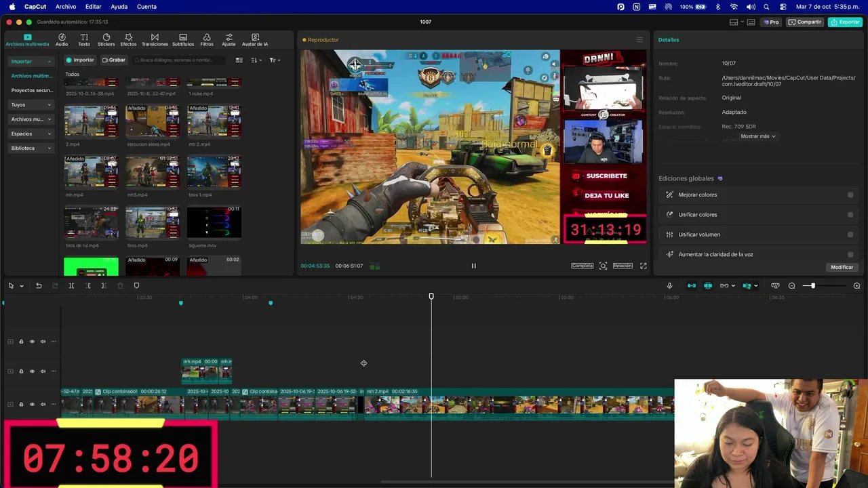Open Cuenta menu in menu bar

[146, 7]
